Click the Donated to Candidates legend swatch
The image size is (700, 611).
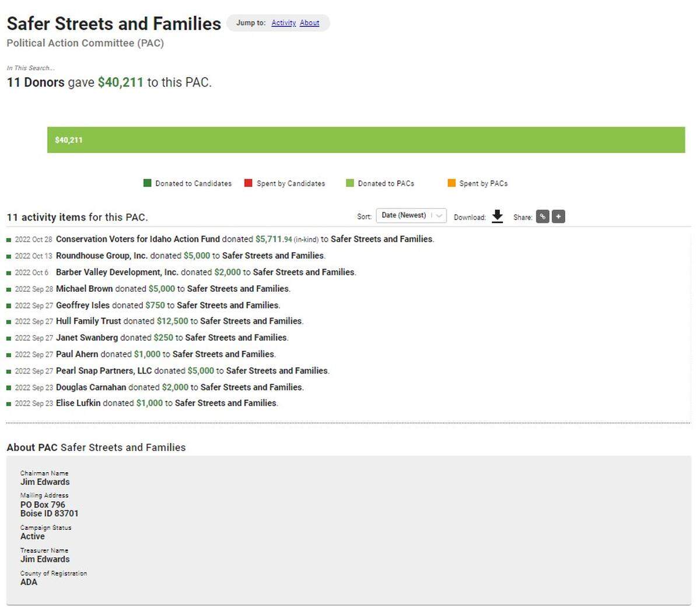pos(147,183)
